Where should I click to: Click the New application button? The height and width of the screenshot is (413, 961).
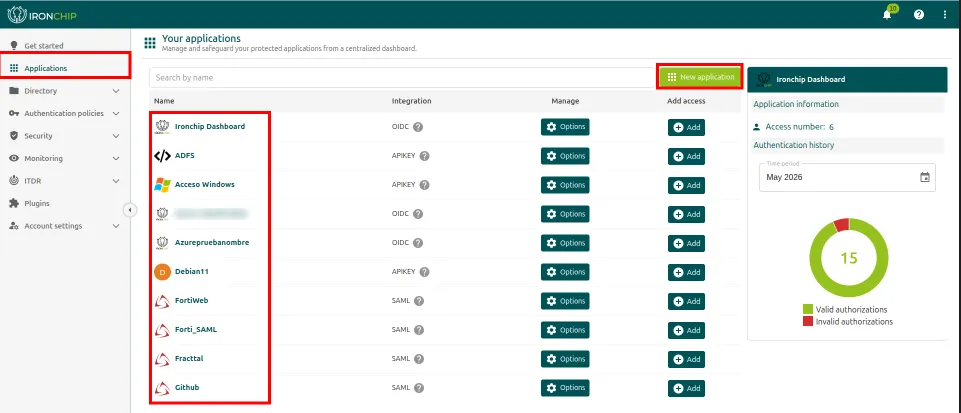click(700, 77)
